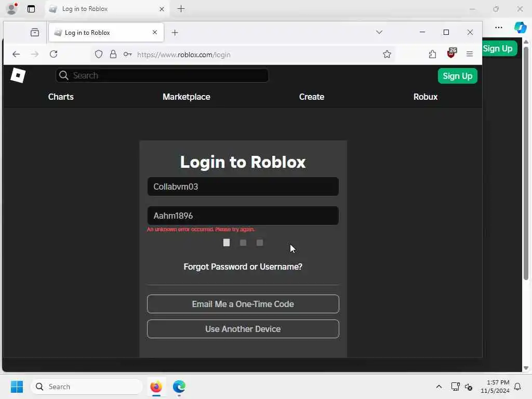
Task: Click the vertical scrollbar in the Edge window
Action: [526, 163]
